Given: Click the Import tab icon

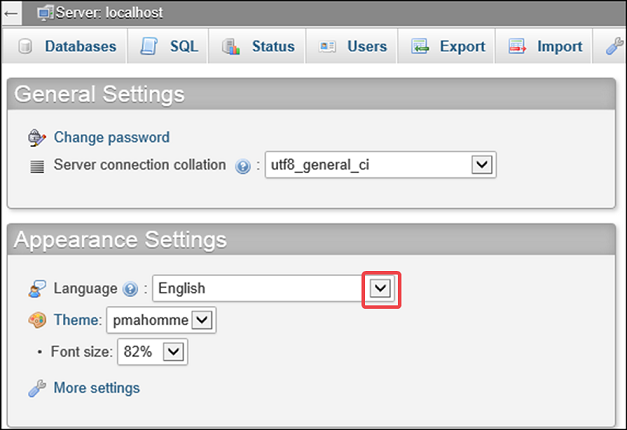Looking at the screenshot, I should (517, 47).
